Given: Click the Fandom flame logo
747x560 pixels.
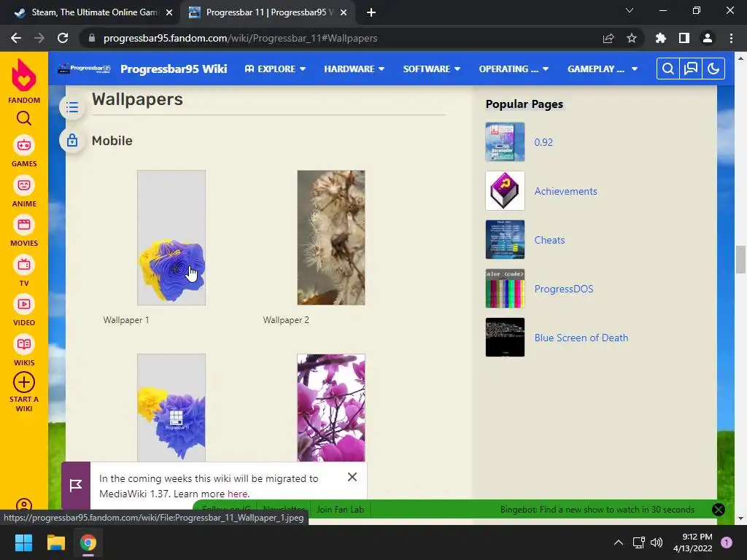Looking at the screenshot, I should (x=24, y=75).
